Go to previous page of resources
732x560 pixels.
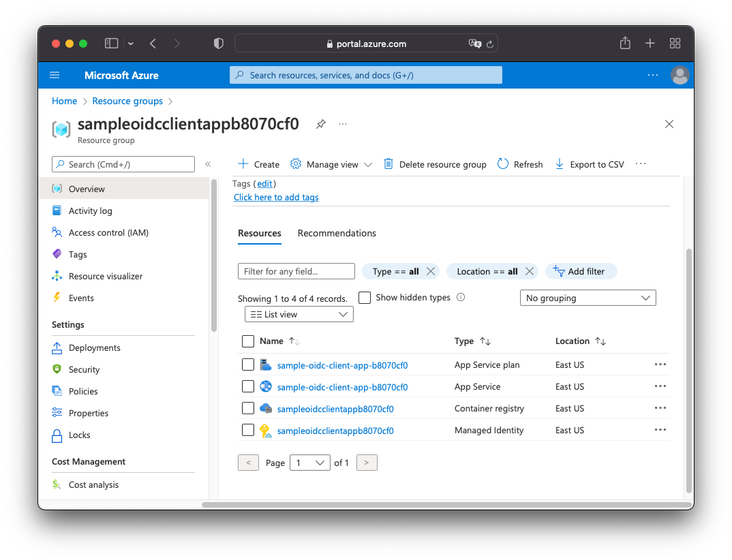pos(248,463)
